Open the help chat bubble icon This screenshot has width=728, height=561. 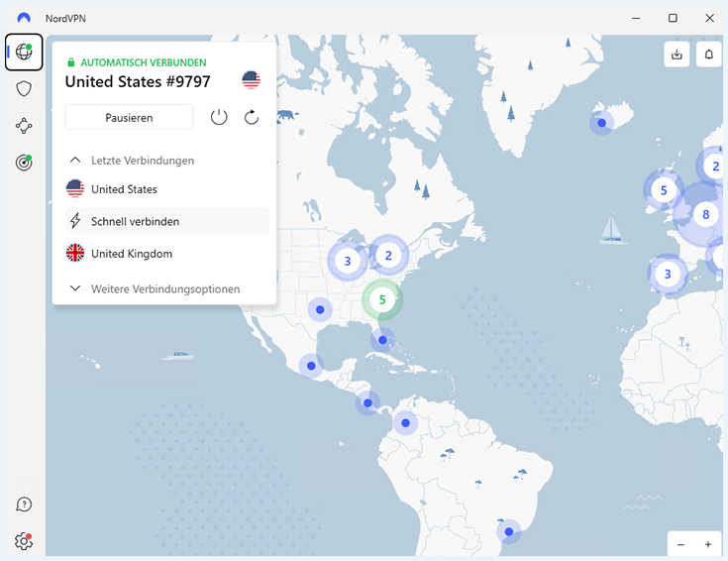tap(24, 505)
